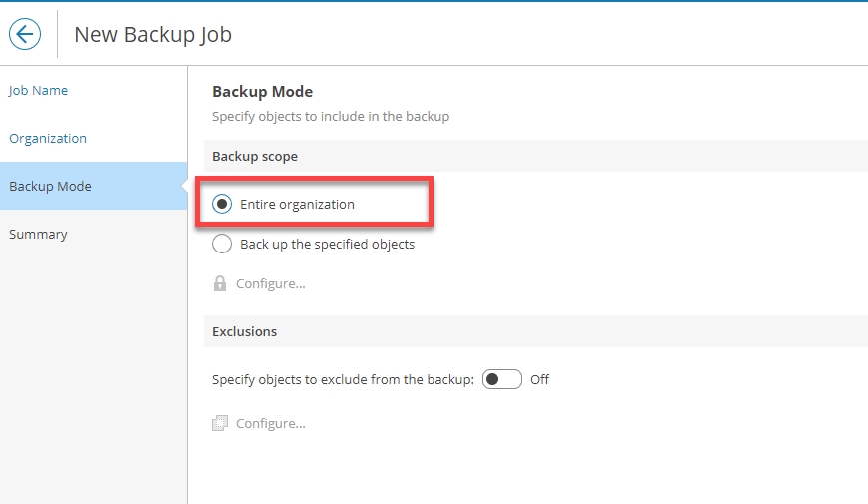Click the dotted-square icon under Exclusions
868x504 pixels.
(x=220, y=423)
